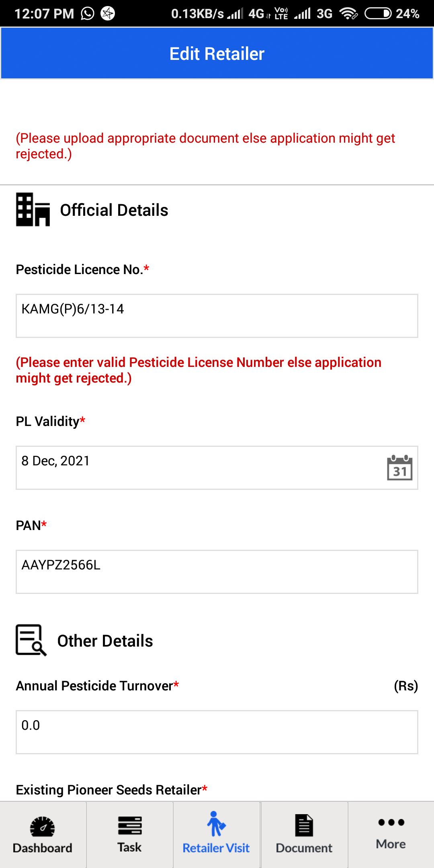Tap the Retailer Visit walking person icon
This screenshot has width=434, height=868.
(x=216, y=823)
